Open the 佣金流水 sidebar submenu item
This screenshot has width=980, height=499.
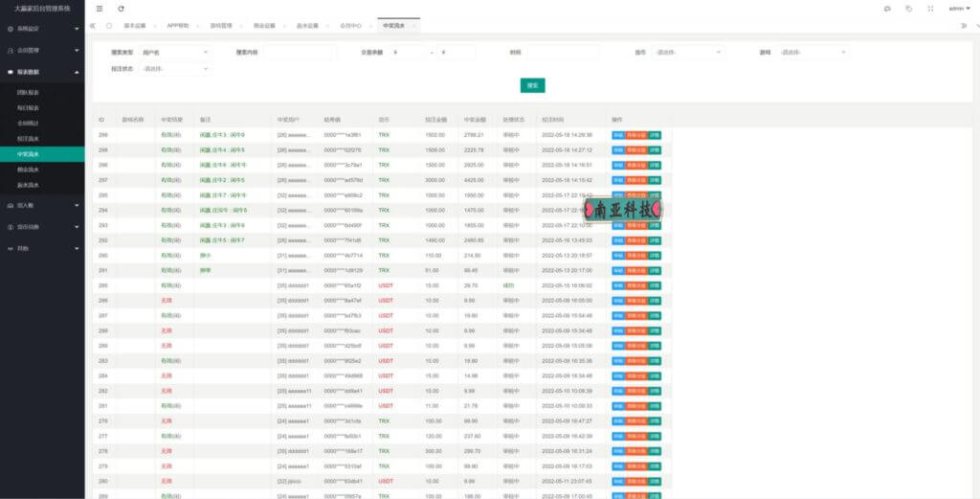click(42, 170)
